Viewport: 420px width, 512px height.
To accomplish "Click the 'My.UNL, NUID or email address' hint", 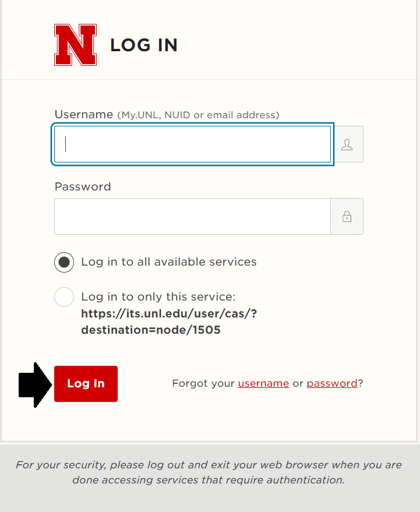I will 198,115.
